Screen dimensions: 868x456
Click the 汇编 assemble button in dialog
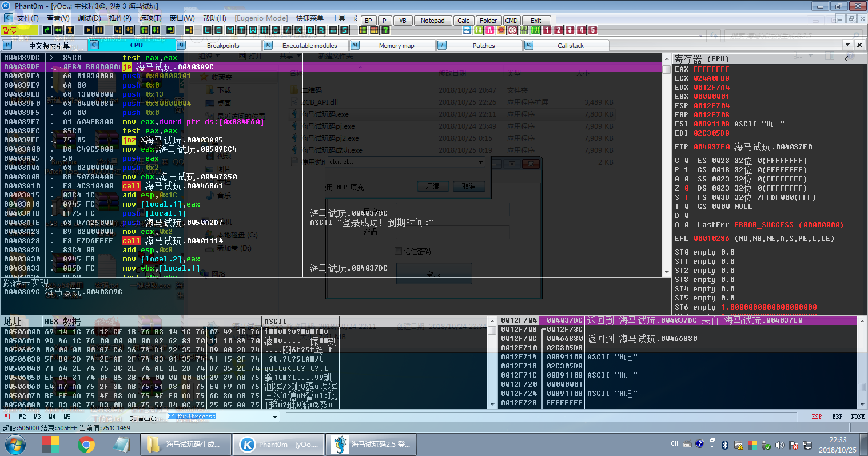click(x=433, y=186)
